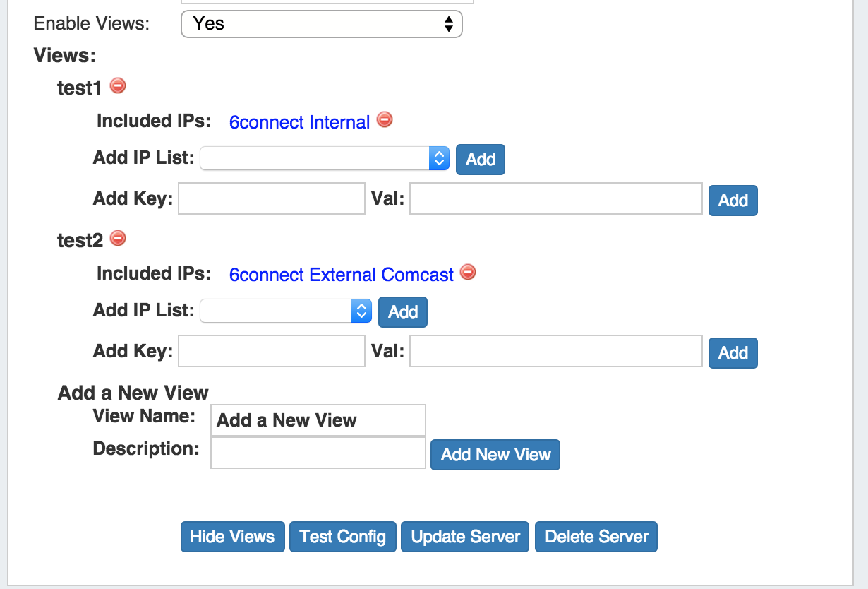Run Test Config
Image resolution: width=868 pixels, height=589 pixels.
point(342,537)
